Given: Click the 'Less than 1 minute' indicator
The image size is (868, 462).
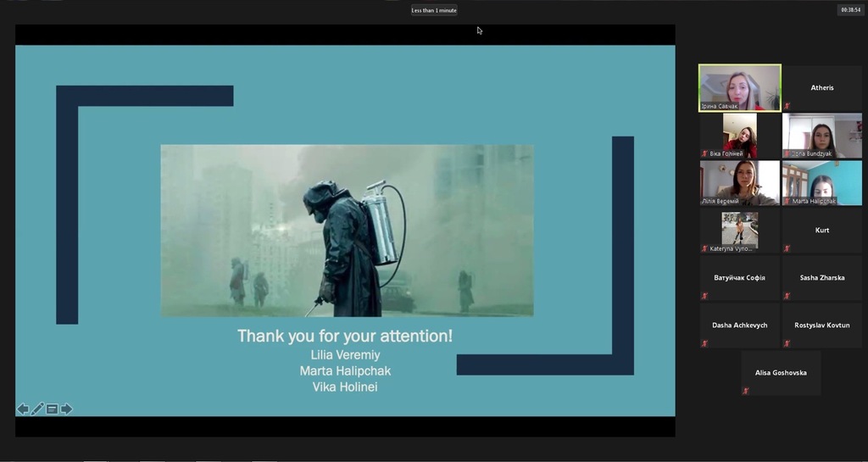Looking at the screenshot, I should pyautogui.click(x=434, y=10).
